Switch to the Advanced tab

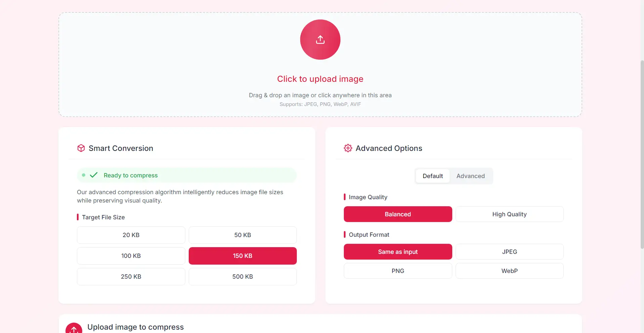(x=470, y=176)
